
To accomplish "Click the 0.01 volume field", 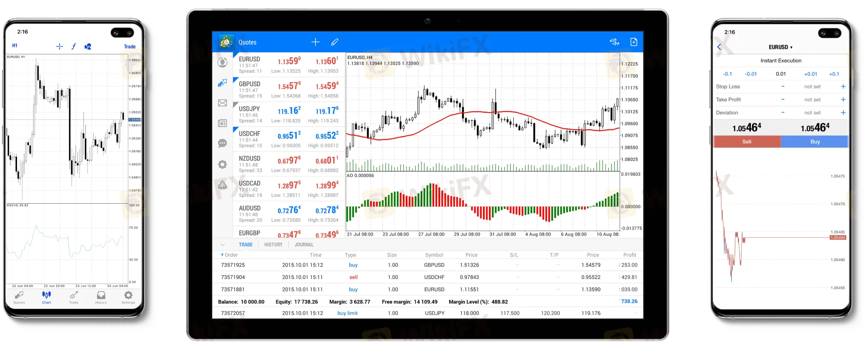I will (781, 74).
